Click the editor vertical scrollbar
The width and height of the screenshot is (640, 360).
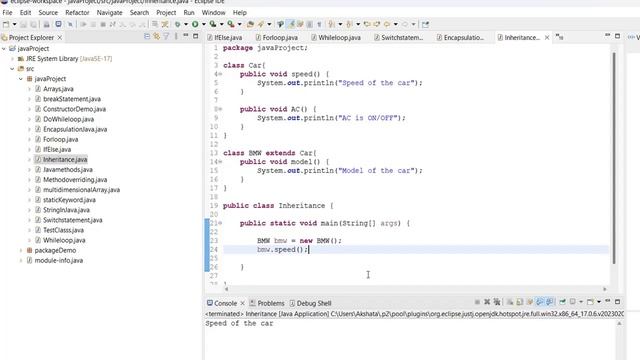click(613, 158)
